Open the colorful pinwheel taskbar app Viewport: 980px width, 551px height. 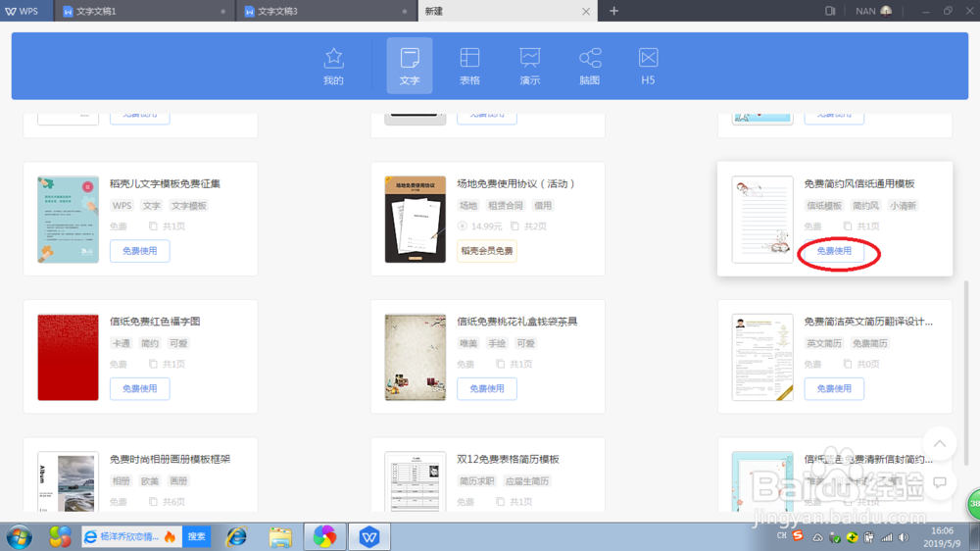[x=324, y=536]
